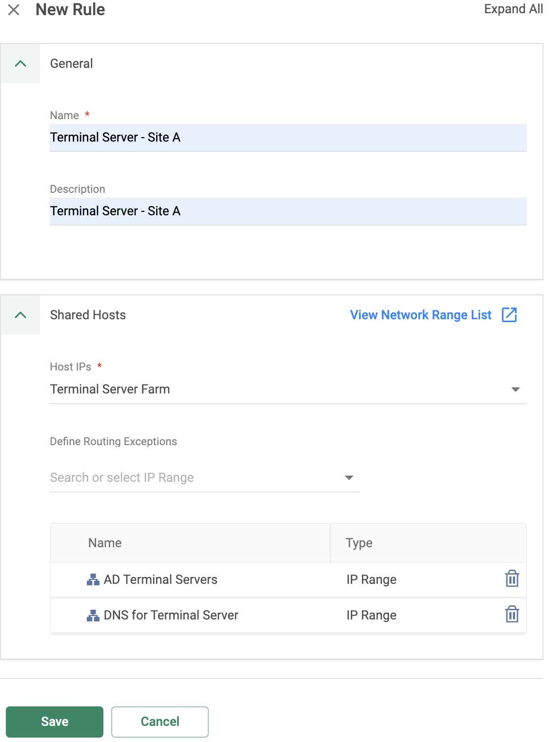Collapse the Shared Hosts section chevron
Image resolution: width=560 pixels, height=742 pixels.
tap(20, 315)
